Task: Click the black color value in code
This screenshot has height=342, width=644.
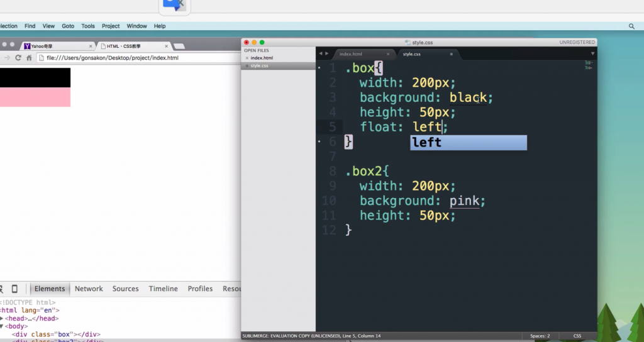Action: pyautogui.click(x=468, y=97)
